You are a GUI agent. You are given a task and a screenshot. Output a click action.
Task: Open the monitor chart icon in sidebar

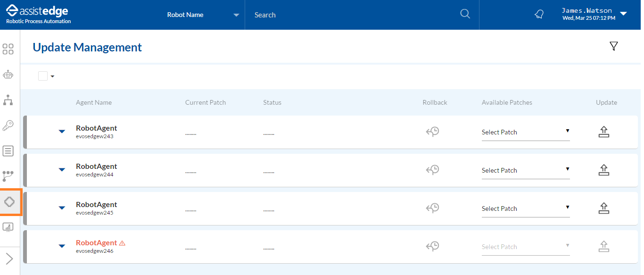[8, 227]
